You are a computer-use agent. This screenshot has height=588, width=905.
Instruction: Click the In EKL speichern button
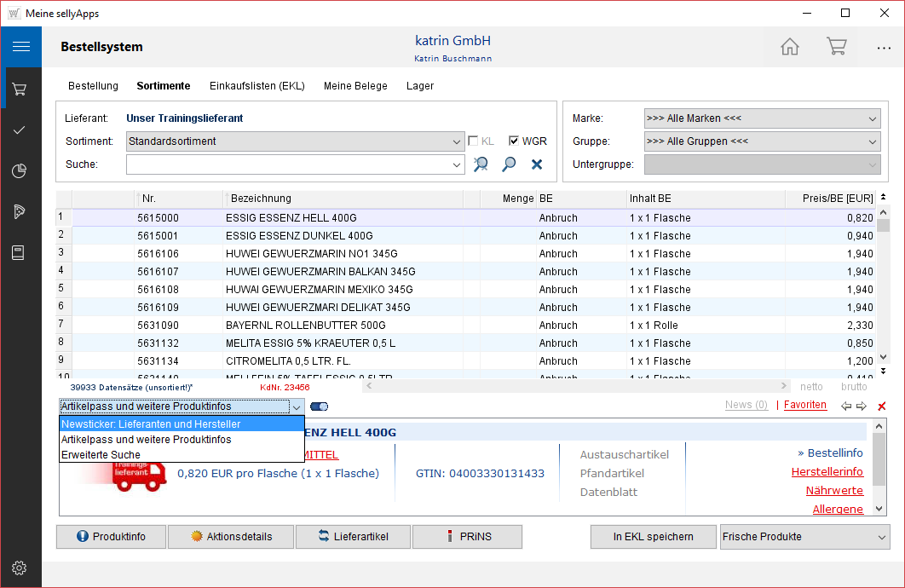[653, 537]
